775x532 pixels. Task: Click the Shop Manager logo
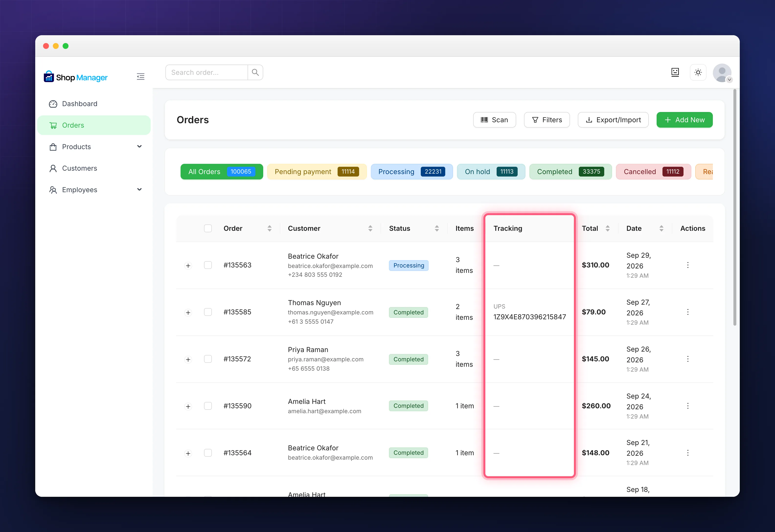75,77
